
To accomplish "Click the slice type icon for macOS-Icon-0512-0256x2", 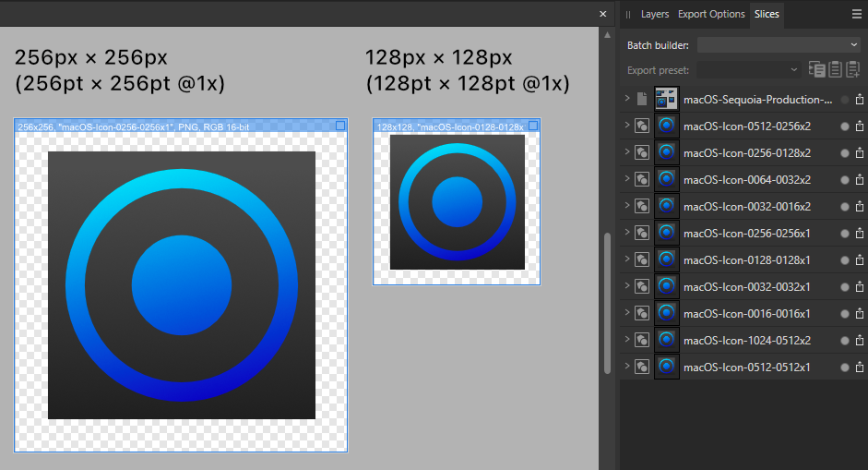I will pyautogui.click(x=642, y=126).
